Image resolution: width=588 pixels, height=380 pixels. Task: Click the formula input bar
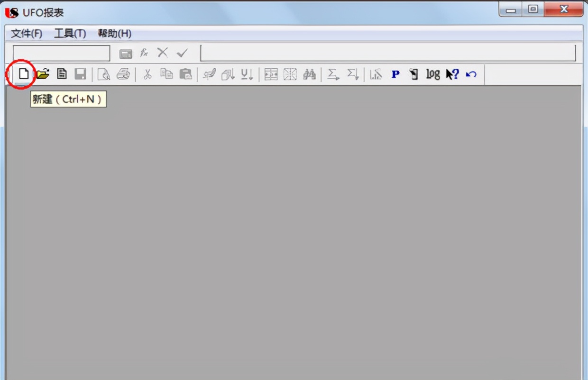click(x=388, y=53)
